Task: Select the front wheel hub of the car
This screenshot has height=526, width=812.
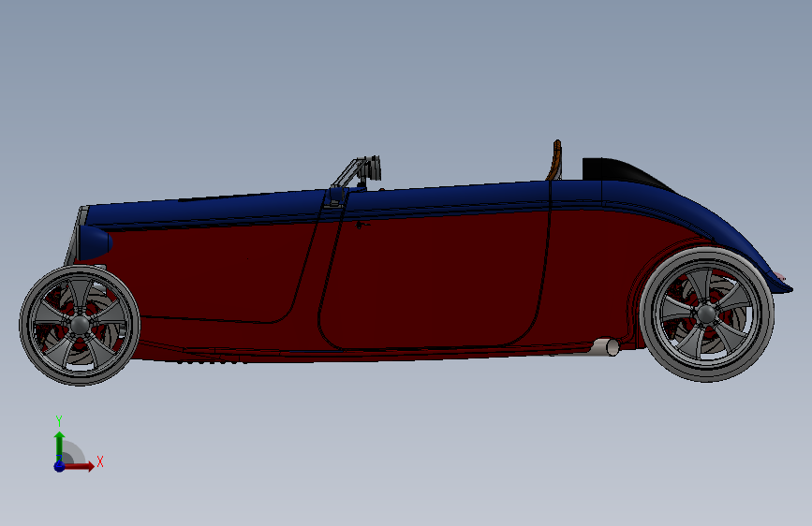Action: (80, 325)
